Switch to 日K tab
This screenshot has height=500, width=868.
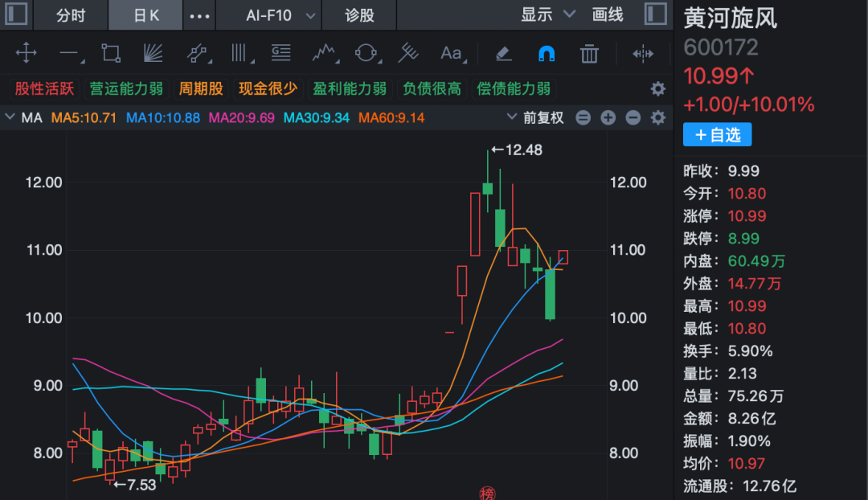click(146, 15)
